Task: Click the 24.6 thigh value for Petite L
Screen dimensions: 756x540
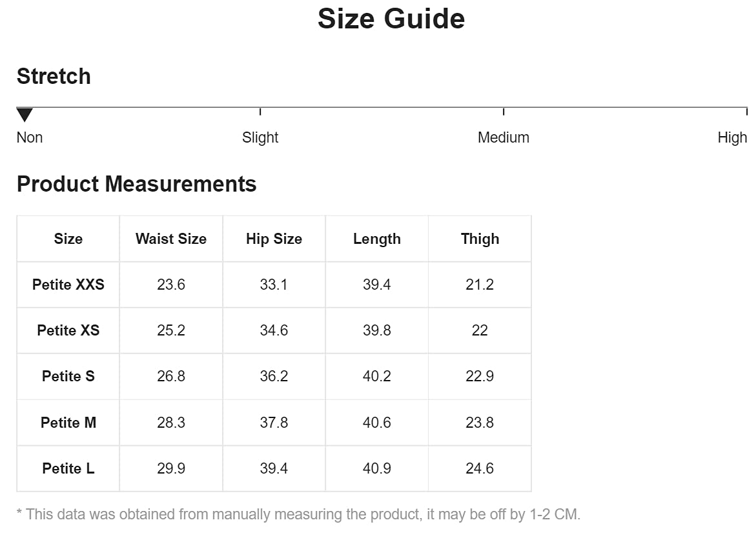Action: click(x=480, y=468)
